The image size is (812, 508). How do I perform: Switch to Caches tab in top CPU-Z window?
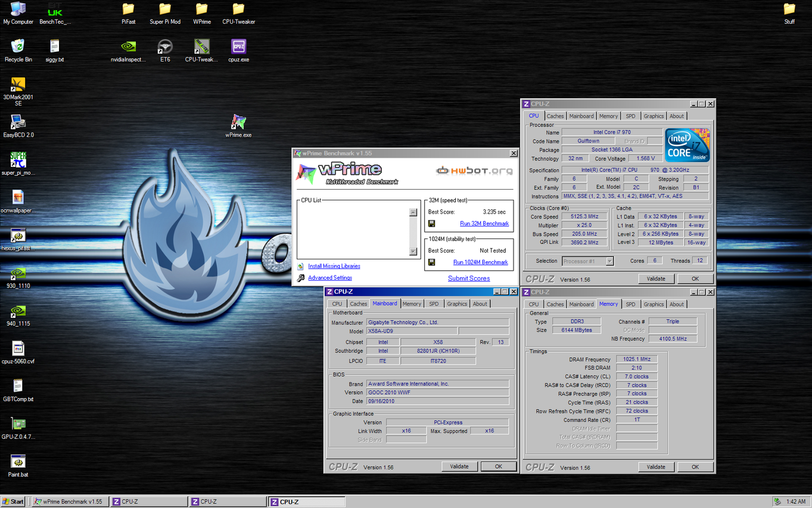[x=555, y=116]
